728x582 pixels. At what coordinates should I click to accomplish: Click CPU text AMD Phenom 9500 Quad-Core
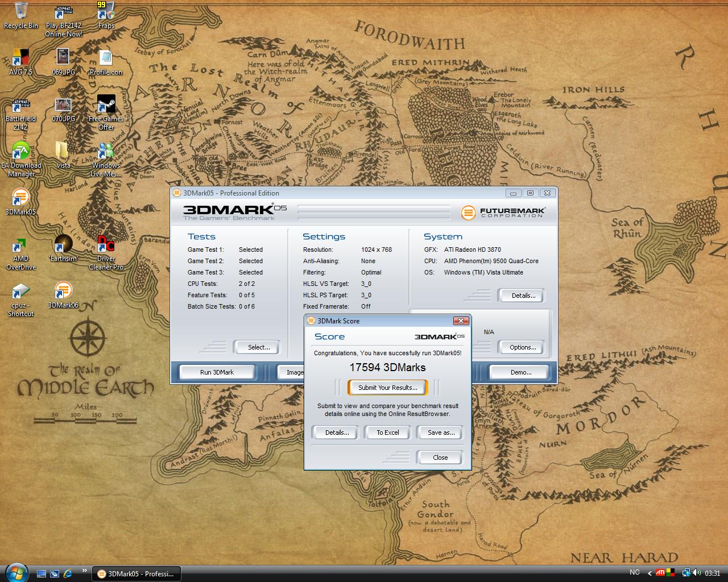pos(491,261)
